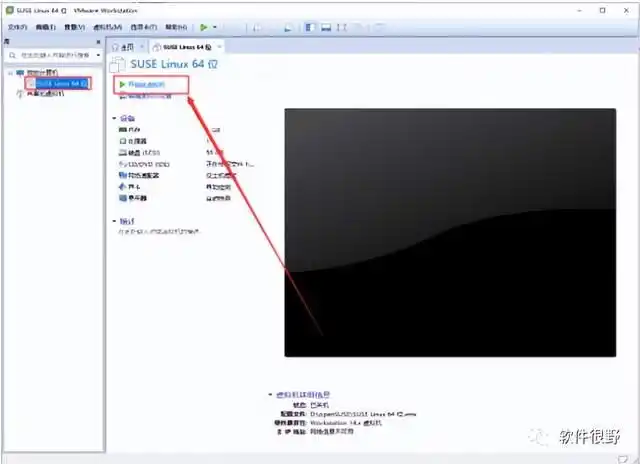Open the 选项卡(T) menu
Image resolution: width=640 pixels, height=464 pixels.
144,27
